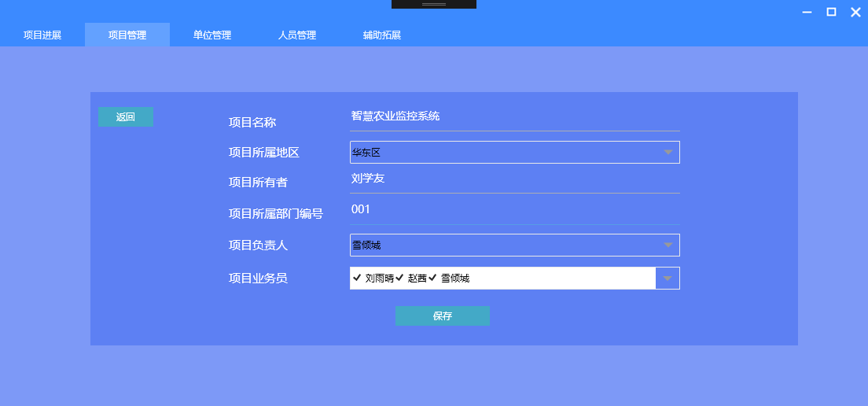Image resolution: width=868 pixels, height=406 pixels.
Task: Click the 项目业务员 label
Action: pyautogui.click(x=258, y=278)
